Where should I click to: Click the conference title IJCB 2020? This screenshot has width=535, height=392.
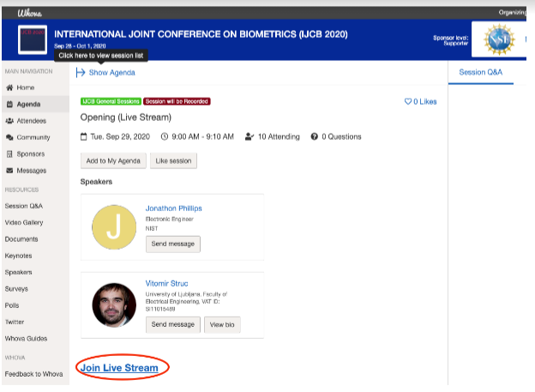[x=201, y=34]
